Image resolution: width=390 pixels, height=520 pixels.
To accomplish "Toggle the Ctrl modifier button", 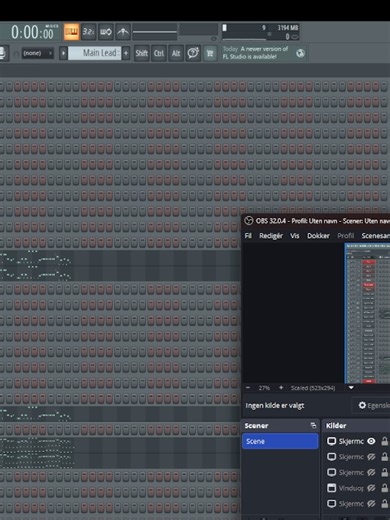I will point(159,53).
